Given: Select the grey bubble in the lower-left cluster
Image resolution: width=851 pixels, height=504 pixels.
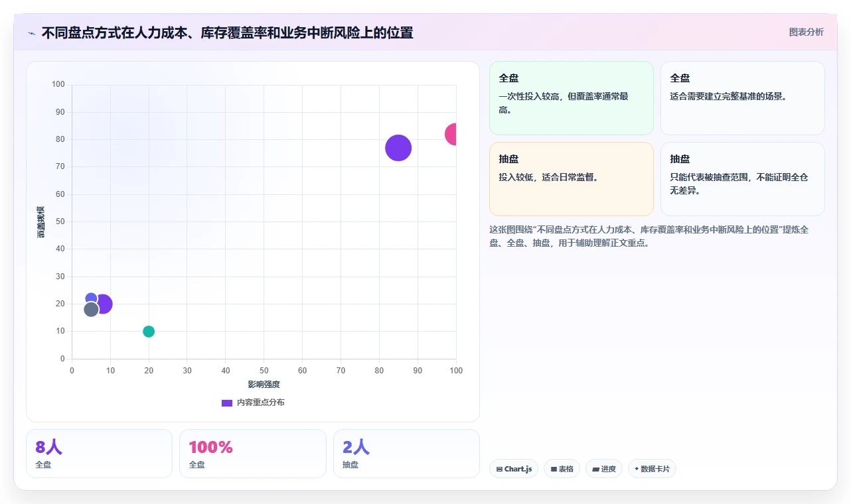Looking at the screenshot, I should pos(91,309).
